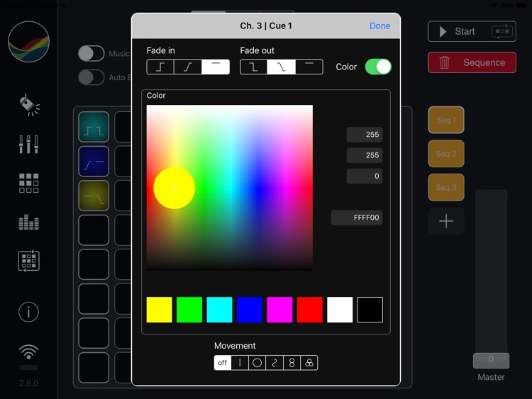Screen dimensions: 532x399
Task: Select instant step fade-out curve
Action: 253,67
